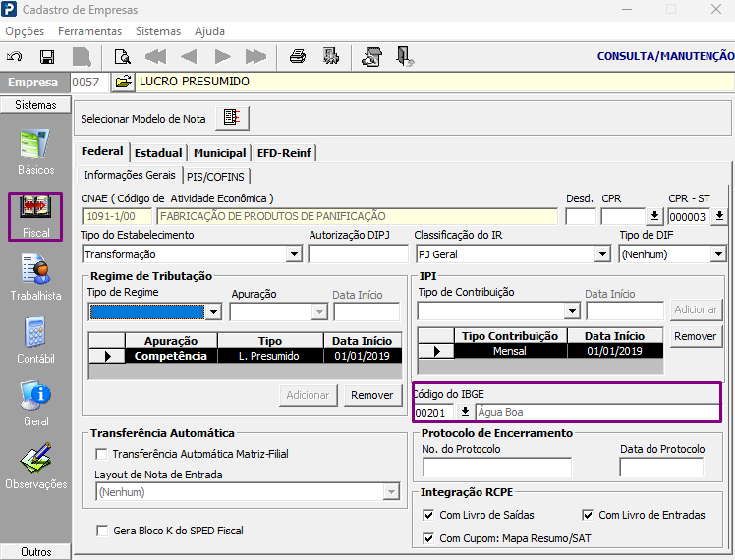Expand Tipo do Estabelecimento dropdown
This screenshot has height=560, width=735.
pos(294,254)
